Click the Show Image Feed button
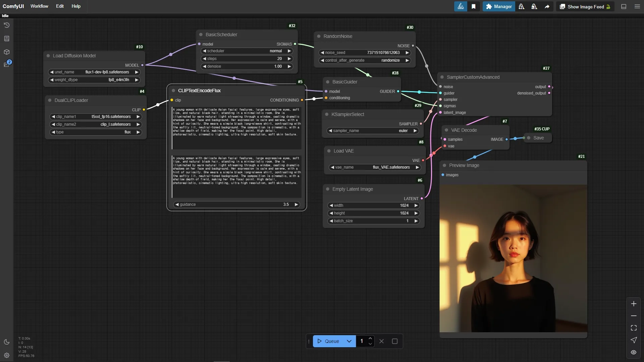The image size is (644, 362). click(x=585, y=6)
